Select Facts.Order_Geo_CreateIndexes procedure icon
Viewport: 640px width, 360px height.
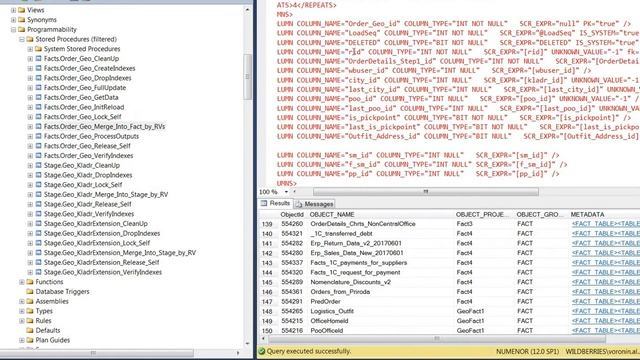(x=39, y=68)
